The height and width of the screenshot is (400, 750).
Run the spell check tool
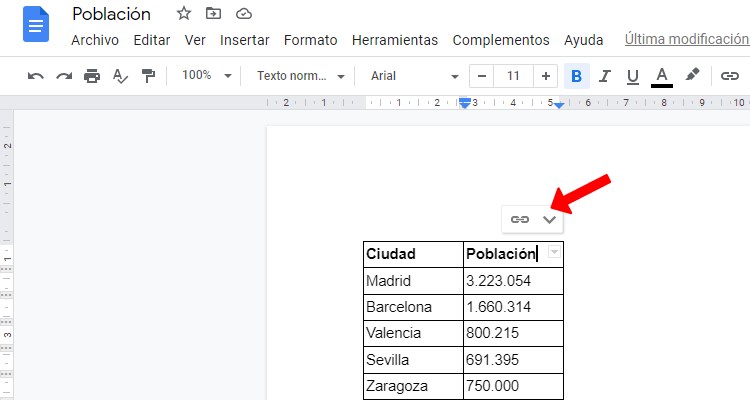click(x=120, y=76)
